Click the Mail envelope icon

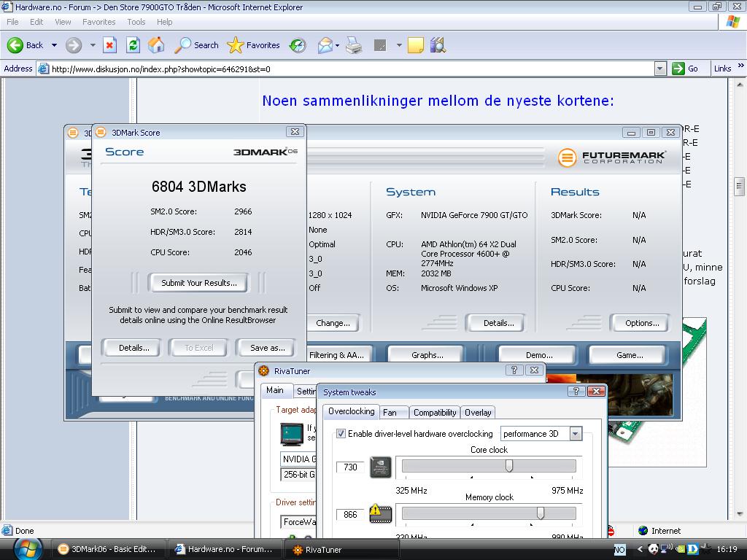tap(325, 45)
